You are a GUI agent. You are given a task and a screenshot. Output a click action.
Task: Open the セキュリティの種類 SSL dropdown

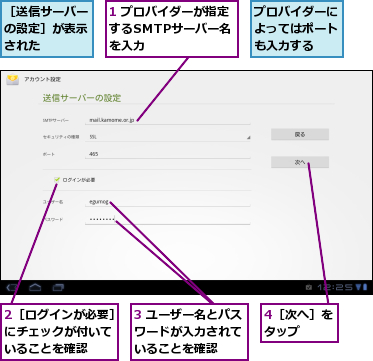168,137
